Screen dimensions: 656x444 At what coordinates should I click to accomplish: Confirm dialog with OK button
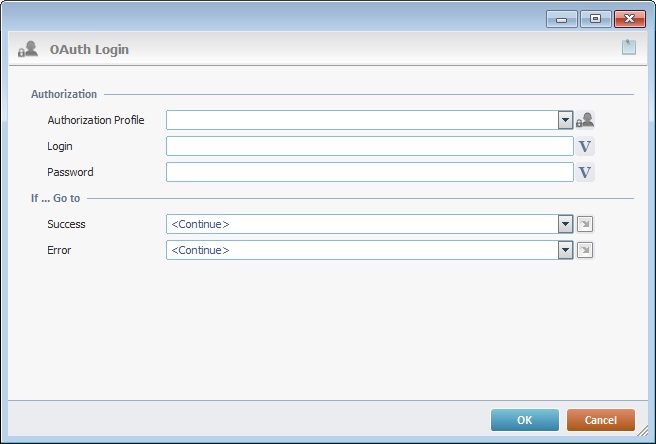click(525, 420)
